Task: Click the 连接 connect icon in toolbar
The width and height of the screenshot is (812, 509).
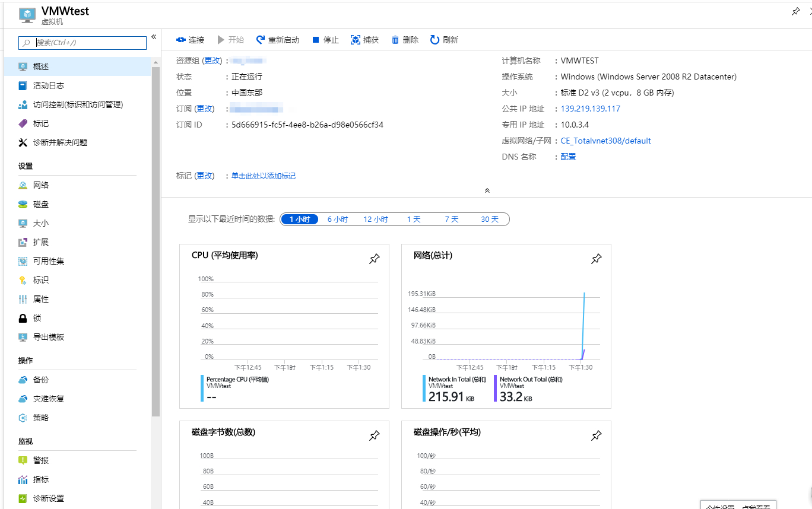Action: (181, 40)
